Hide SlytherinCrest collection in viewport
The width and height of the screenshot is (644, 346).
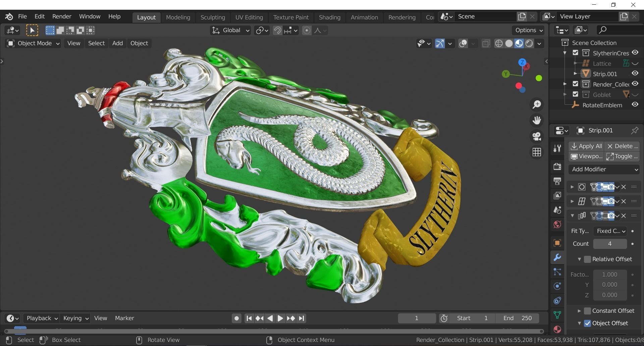click(x=635, y=53)
